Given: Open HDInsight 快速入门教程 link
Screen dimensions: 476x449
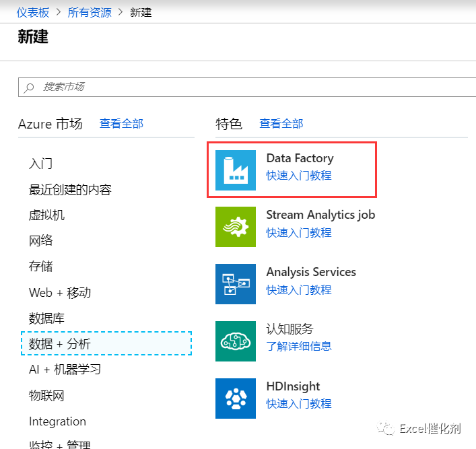Looking at the screenshot, I should point(299,403).
